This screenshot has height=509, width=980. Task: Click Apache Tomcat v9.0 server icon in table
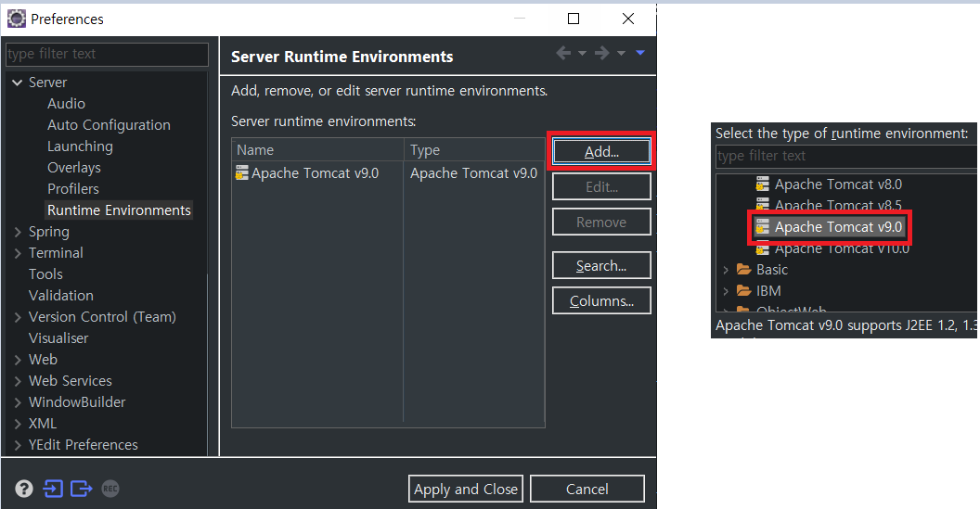point(242,172)
